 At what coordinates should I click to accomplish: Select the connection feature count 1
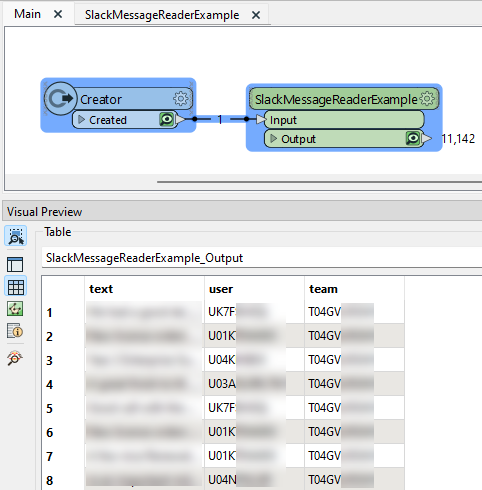tap(220, 119)
